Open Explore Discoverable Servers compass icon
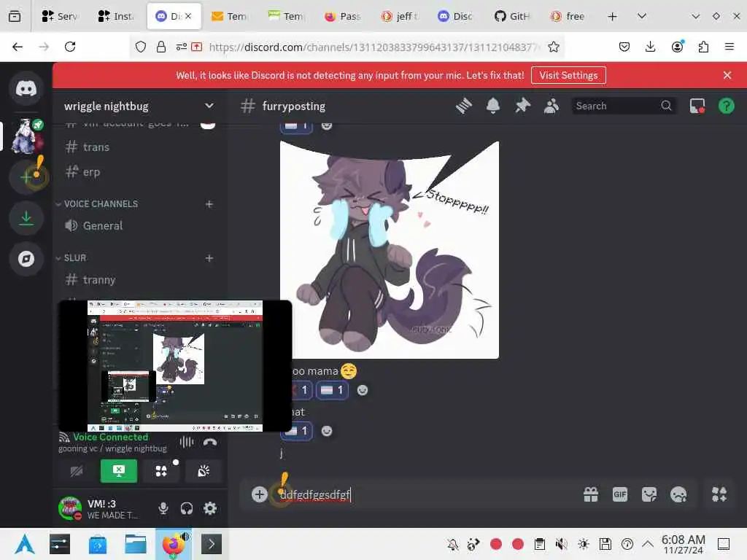The image size is (747, 560). (x=26, y=259)
